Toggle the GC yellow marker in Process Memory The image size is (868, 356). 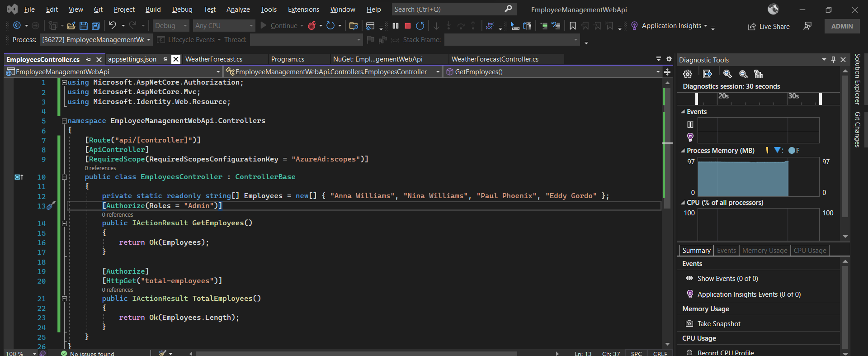click(767, 150)
